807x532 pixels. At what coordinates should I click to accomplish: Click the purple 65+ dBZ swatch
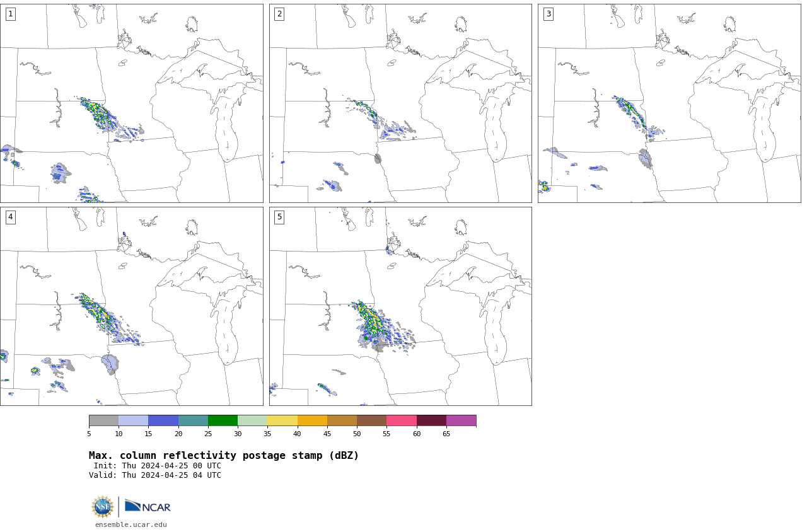coord(461,420)
